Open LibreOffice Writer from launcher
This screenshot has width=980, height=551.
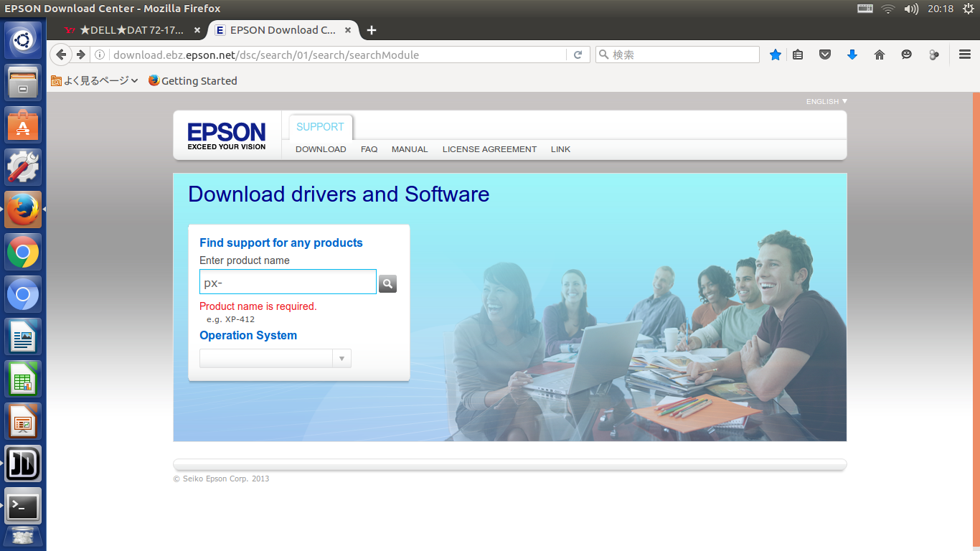pyautogui.click(x=23, y=336)
